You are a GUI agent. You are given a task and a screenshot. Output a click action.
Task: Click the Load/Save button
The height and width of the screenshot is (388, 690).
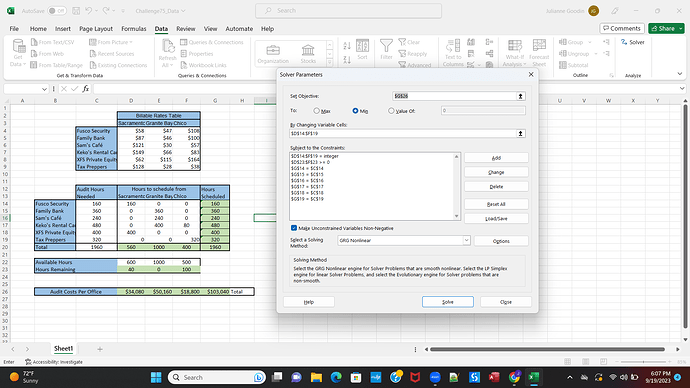[x=496, y=218]
